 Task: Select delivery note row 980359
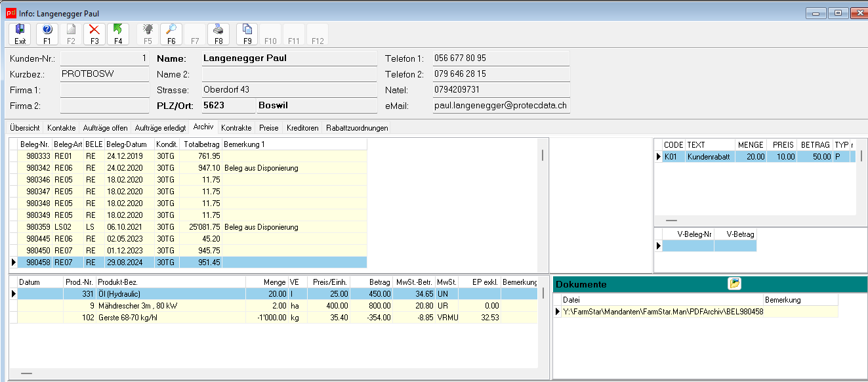pos(188,227)
